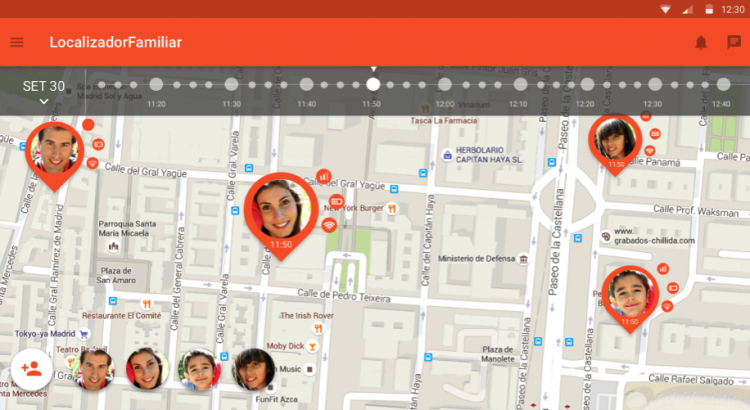Tap the Plaza de San Amaro label
Image resolution: width=750 pixels, height=410 pixels.
point(116,276)
